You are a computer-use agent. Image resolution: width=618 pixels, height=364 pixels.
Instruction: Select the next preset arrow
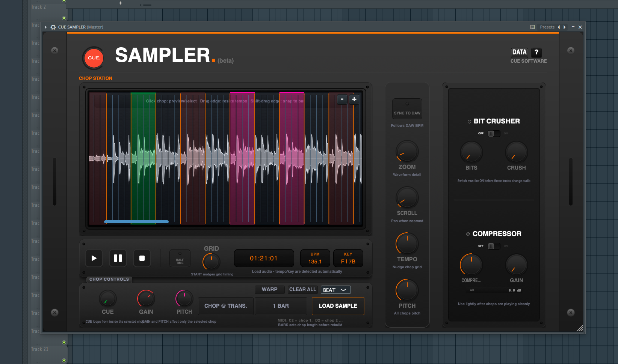click(564, 27)
